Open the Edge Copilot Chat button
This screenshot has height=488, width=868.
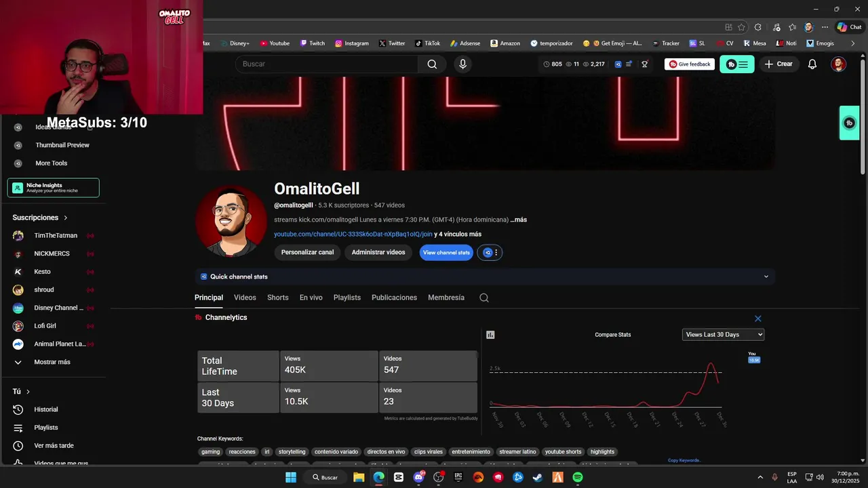click(x=850, y=27)
